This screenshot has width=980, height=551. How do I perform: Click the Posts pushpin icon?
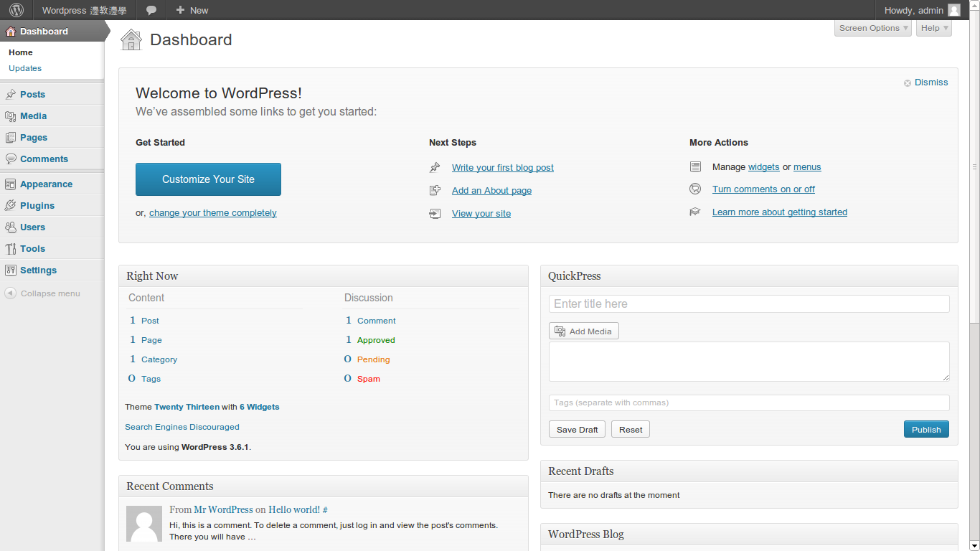click(x=11, y=94)
